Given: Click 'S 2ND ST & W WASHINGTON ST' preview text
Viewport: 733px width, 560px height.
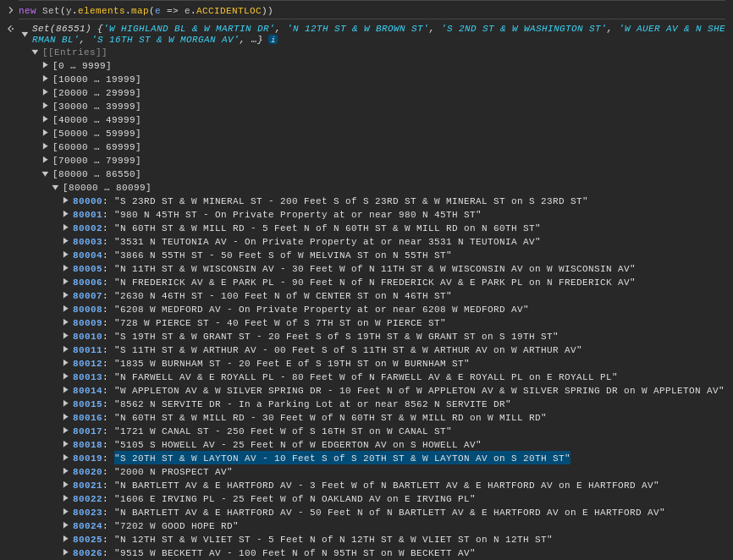Looking at the screenshot, I should coord(524,29).
